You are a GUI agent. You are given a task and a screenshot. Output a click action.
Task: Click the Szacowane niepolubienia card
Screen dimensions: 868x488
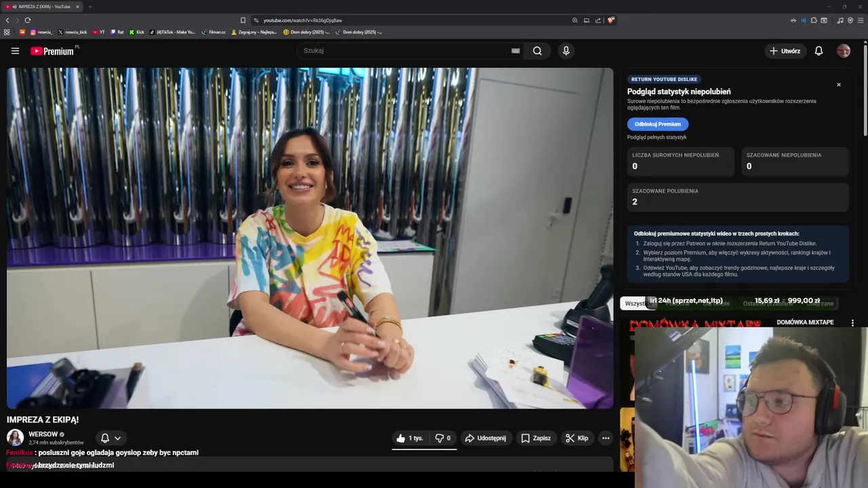tap(795, 161)
